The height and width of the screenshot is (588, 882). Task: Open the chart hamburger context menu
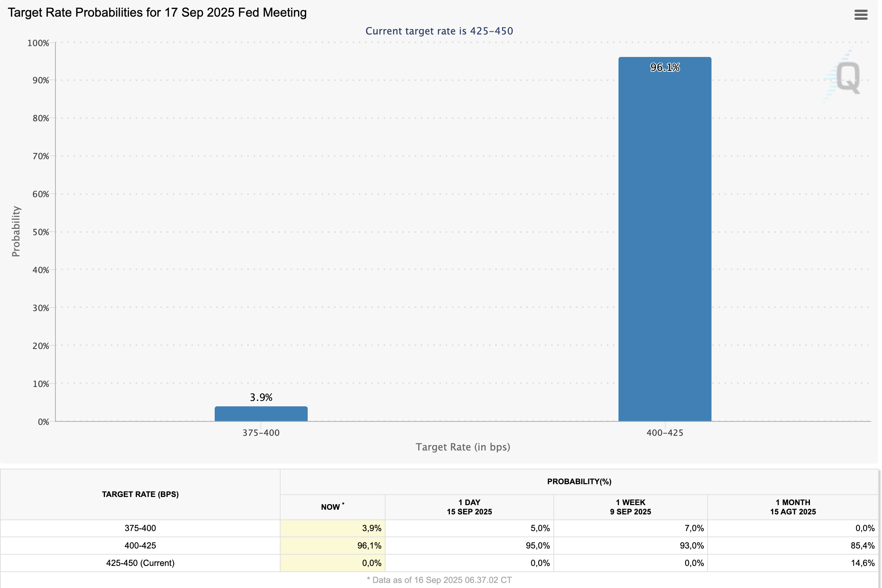click(861, 15)
